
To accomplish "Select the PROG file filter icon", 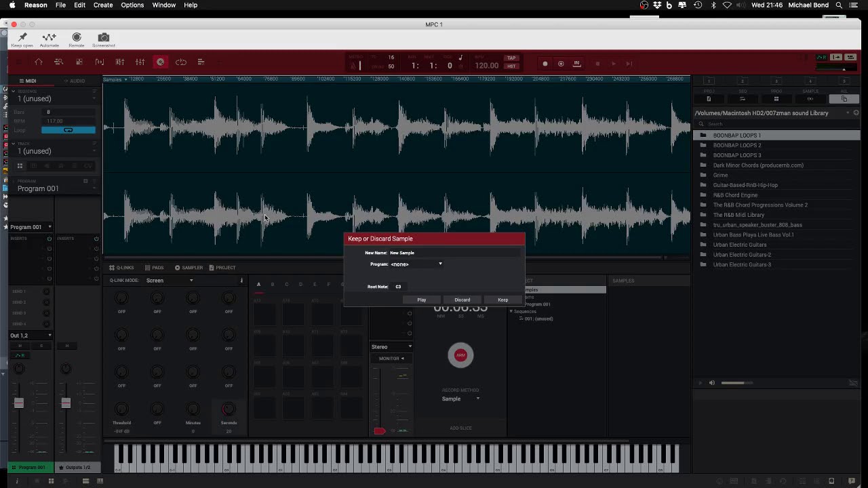I will [776, 99].
